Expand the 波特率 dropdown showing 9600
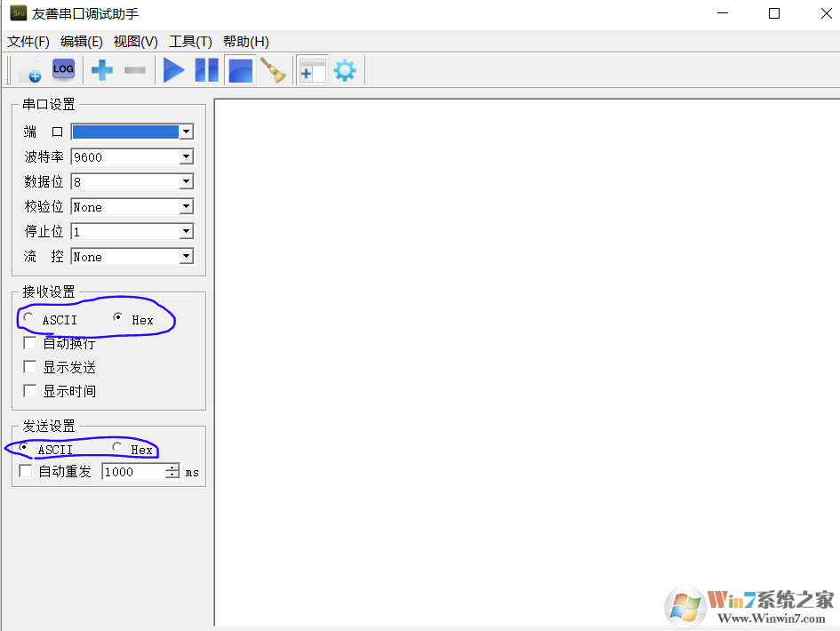The image size is (840, 631). point(186,157)
